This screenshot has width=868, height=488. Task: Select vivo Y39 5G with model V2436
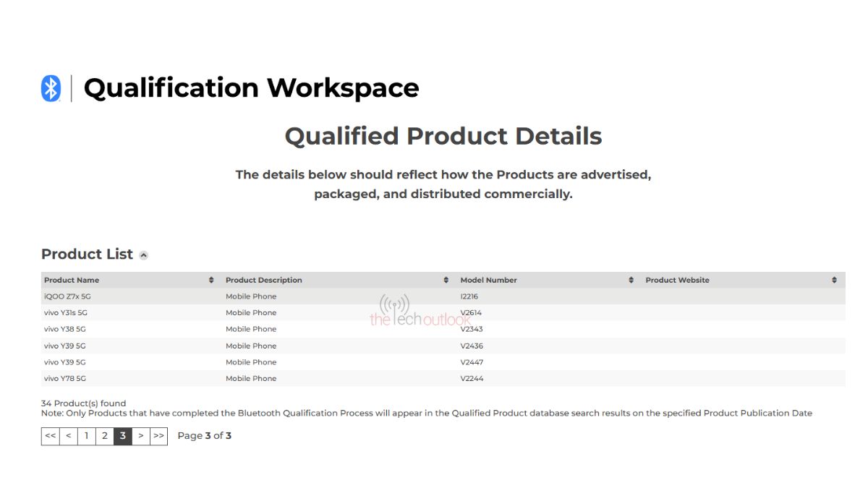[65, 346]
